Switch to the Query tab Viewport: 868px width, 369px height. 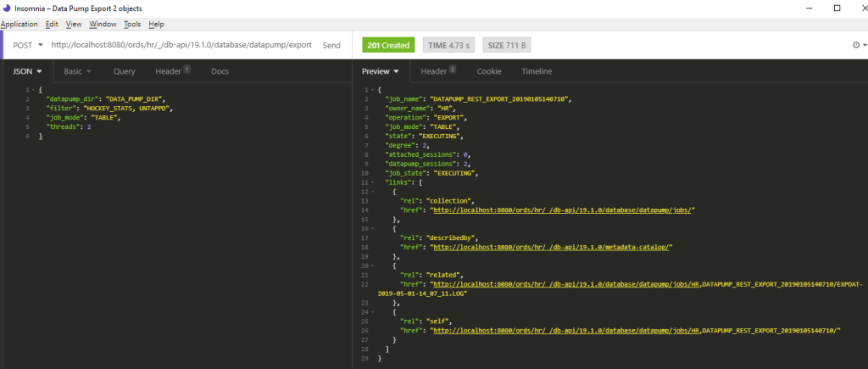pos(124,71)
